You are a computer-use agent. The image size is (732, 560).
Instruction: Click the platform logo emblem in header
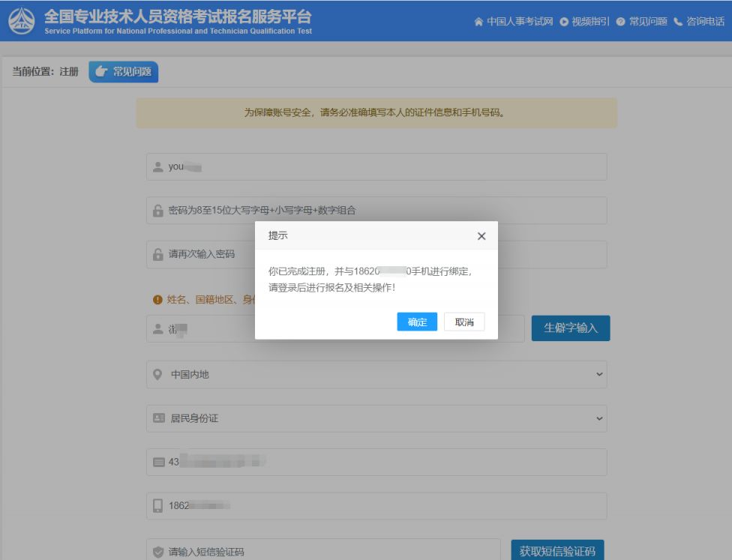(x=21, y=22)
